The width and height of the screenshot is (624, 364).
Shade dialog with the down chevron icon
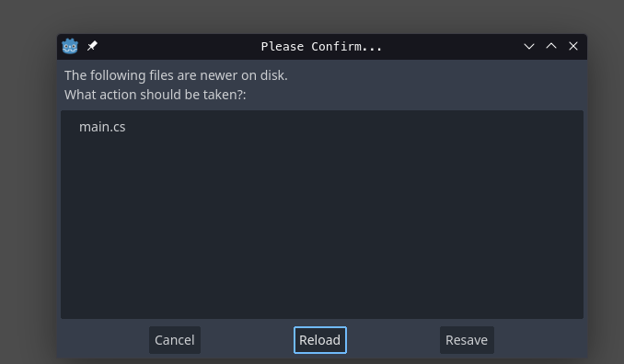point(529,46)
